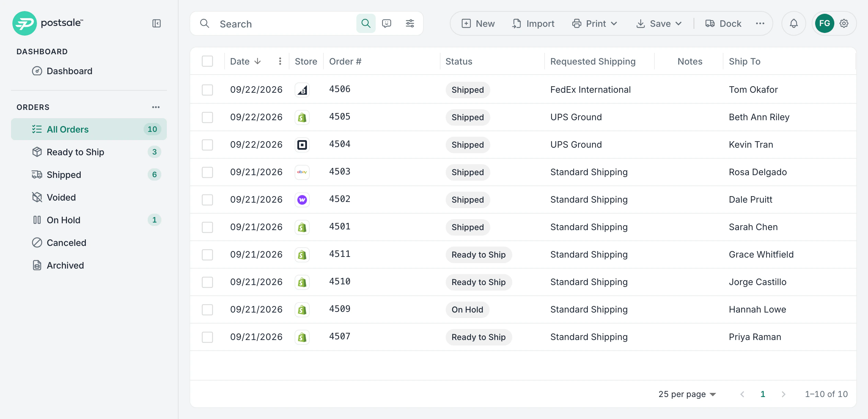The image size is (868, 419).
Task: Open the Dashboard link
Action: click(62, 71)
